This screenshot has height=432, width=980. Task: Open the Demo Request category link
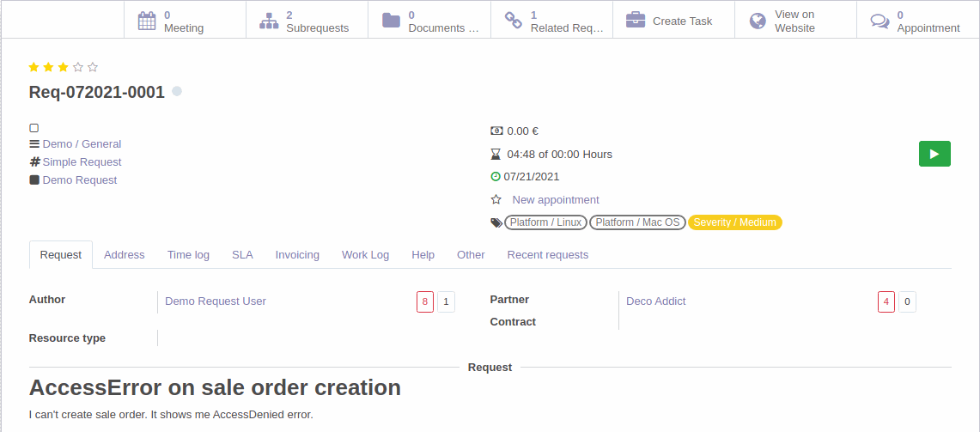[79, 180]
